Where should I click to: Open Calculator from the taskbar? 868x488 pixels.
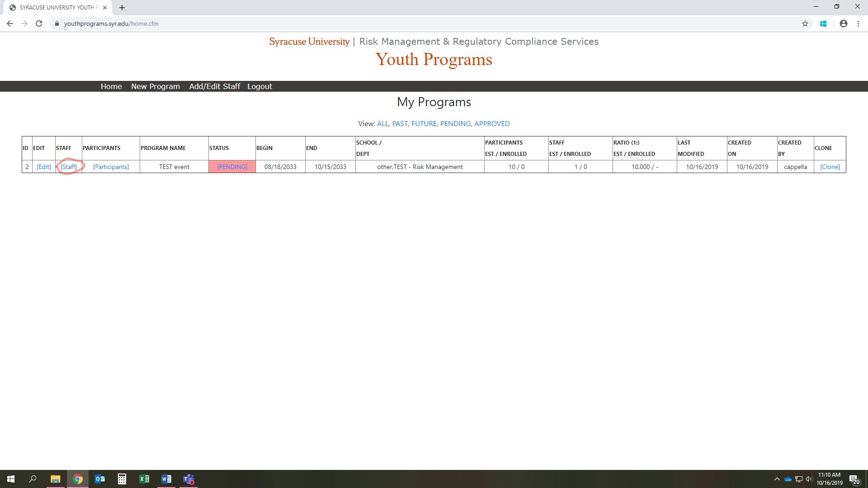pos(122,479)
